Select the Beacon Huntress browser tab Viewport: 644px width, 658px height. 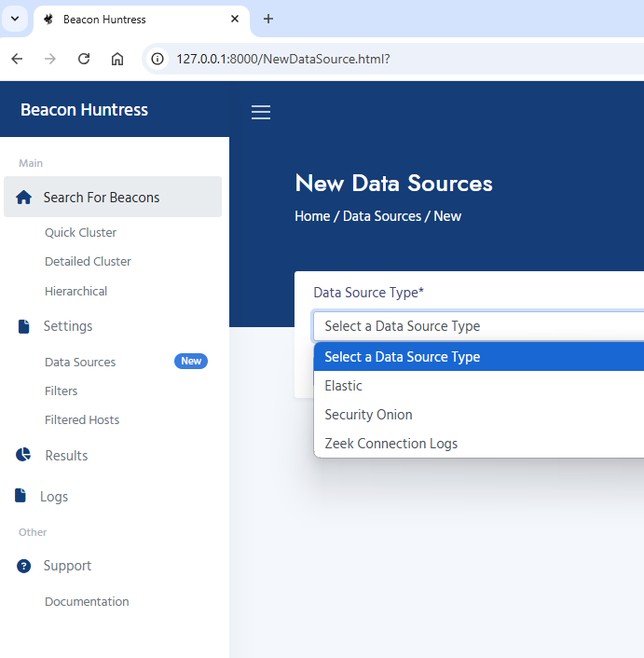coord(142,20)
